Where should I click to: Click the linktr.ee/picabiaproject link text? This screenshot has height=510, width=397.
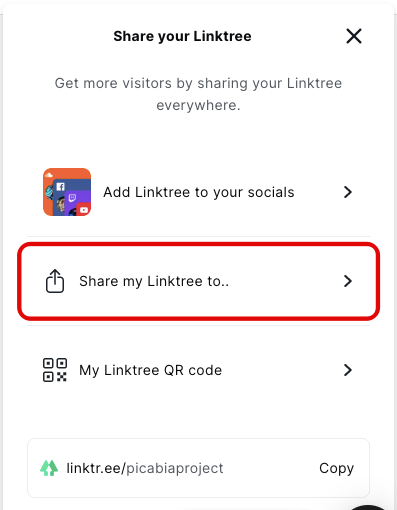[x=145, y=468]
